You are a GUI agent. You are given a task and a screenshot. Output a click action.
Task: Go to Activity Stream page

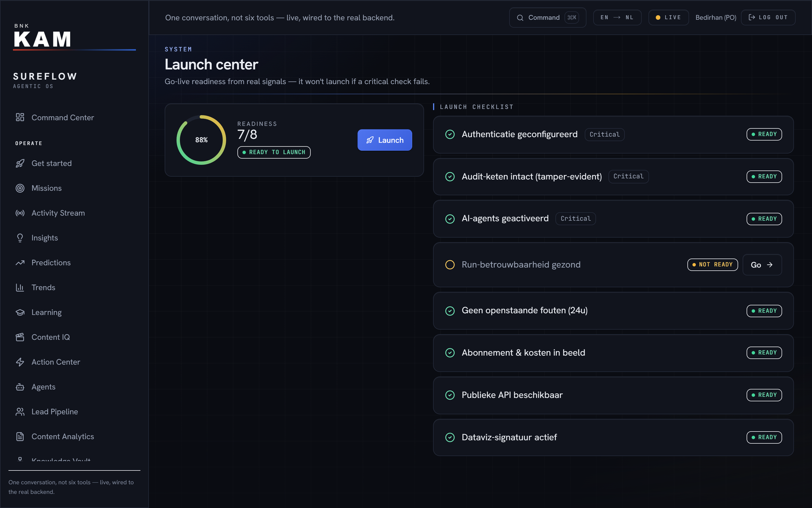click(74, 213)
